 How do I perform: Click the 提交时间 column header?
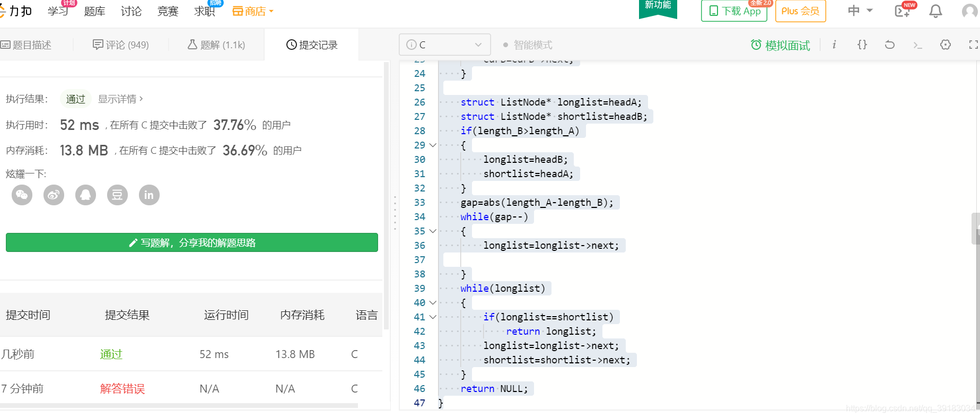[28, 315]
